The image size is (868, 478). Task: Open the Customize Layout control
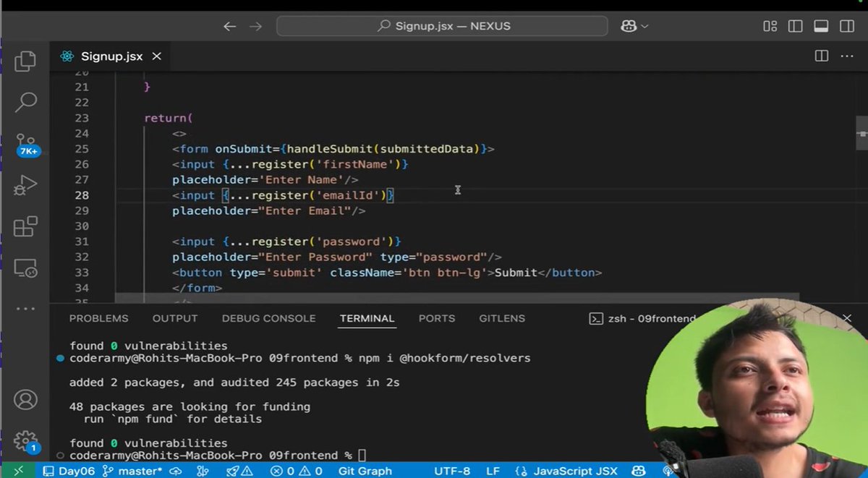(770, 26)
